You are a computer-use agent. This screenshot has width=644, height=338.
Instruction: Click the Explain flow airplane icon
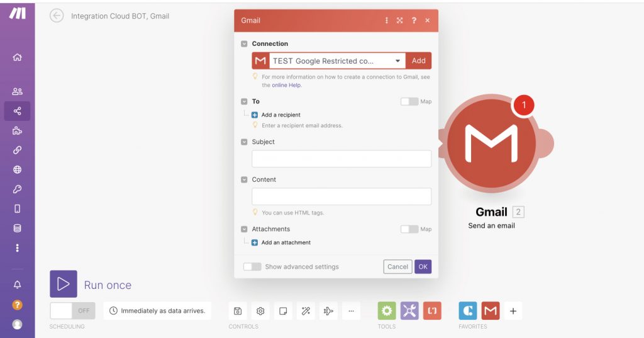[328, 311]
